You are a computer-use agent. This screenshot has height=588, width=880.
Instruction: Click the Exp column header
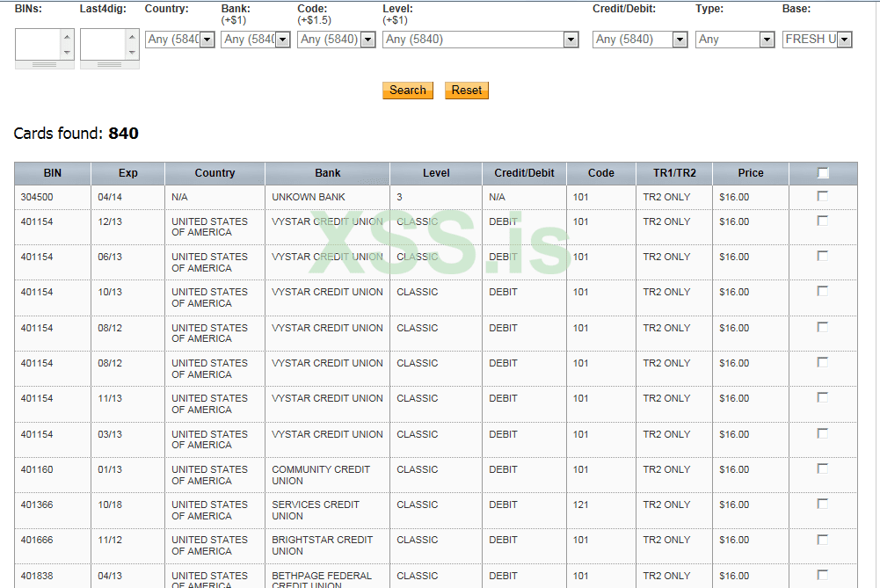coord(128,173)
